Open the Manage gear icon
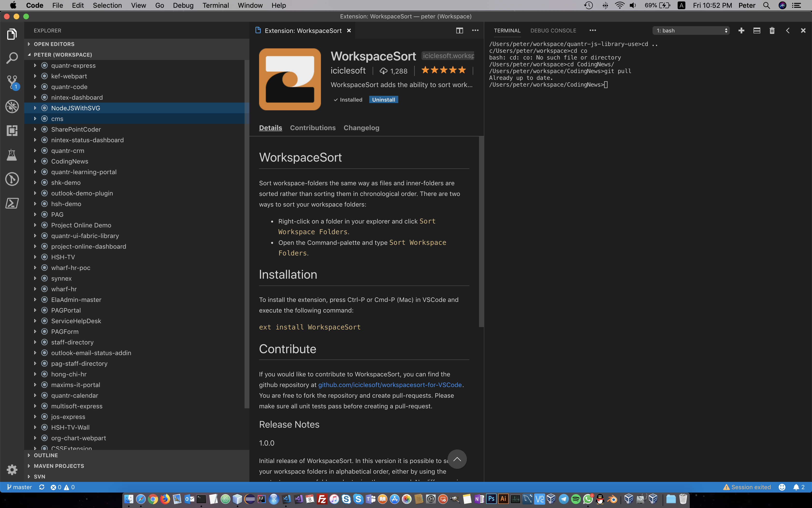Screen dimensions: 812x508 tap(12, 469)
